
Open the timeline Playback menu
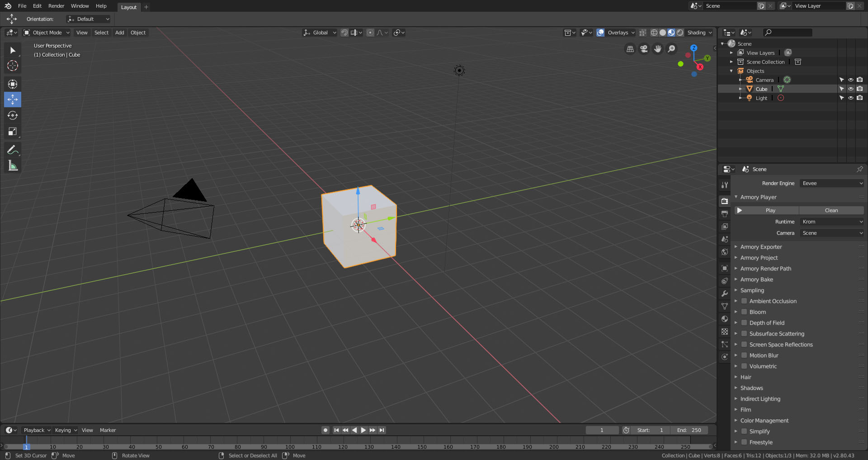point(37,430)
